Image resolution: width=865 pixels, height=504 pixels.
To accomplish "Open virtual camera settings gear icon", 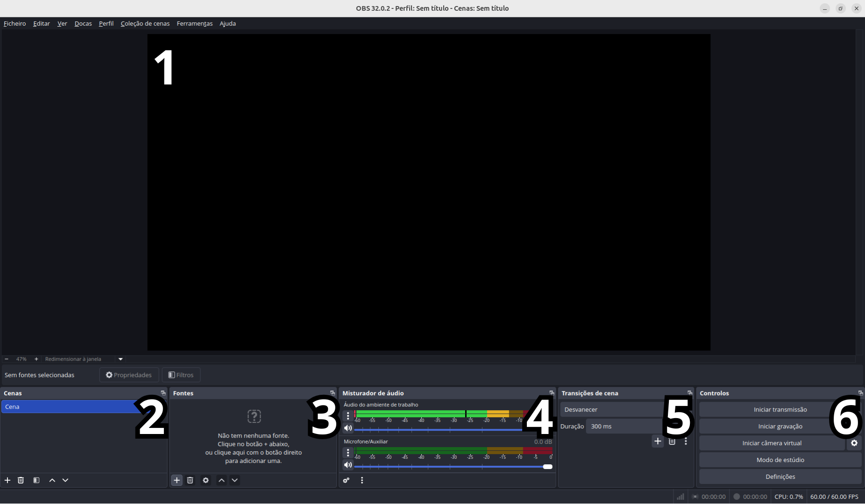I will [x=854, y=443].
